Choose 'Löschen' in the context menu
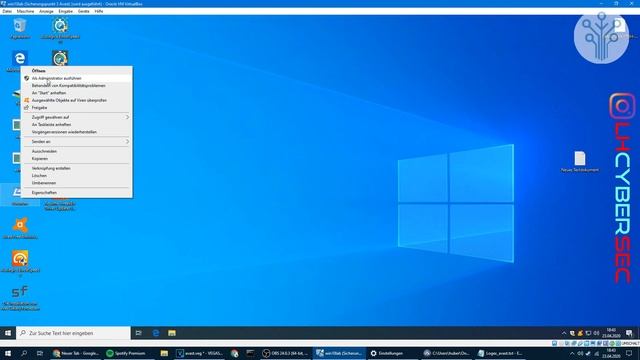This screenshot has width=640, height=360. point(77,176)
